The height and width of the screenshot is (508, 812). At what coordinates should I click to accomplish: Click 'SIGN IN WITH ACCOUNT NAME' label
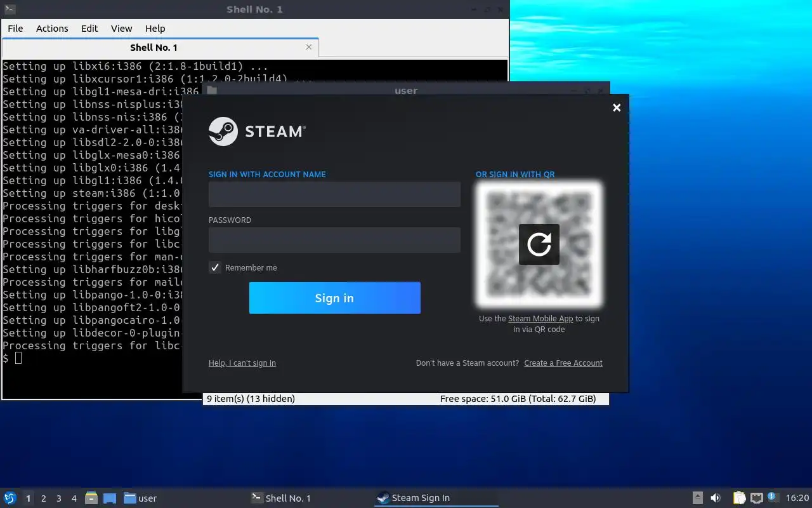(267, 175)
